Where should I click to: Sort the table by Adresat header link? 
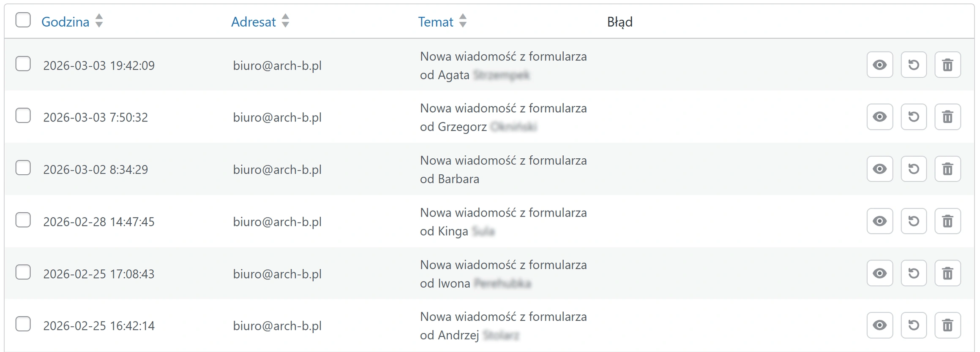[253, 22]
